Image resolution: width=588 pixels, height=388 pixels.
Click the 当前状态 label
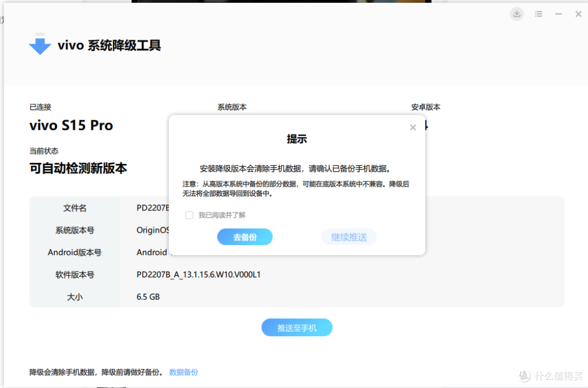point(44,151)
